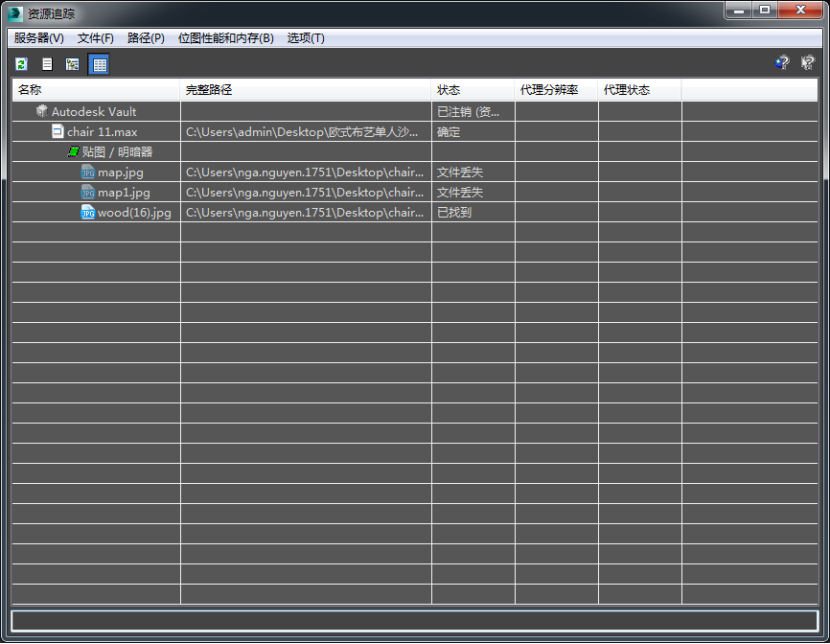Viewport: 830px width, 644px height.
Task: Select the 贴图 / 明暗器 group row
Action: (x=415, y=152)
